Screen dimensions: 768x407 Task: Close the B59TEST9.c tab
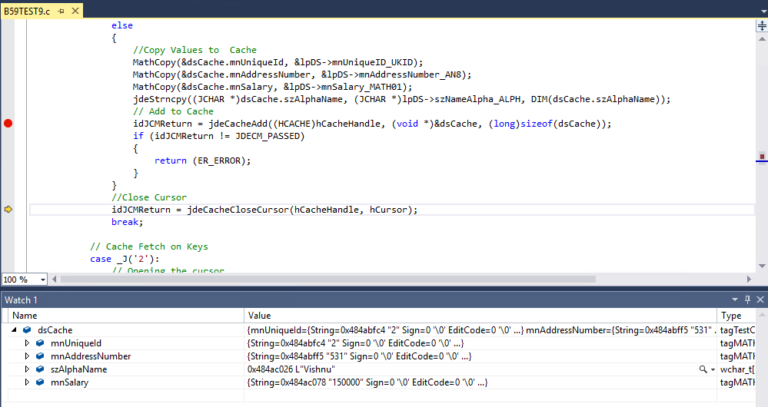point(75,11)
